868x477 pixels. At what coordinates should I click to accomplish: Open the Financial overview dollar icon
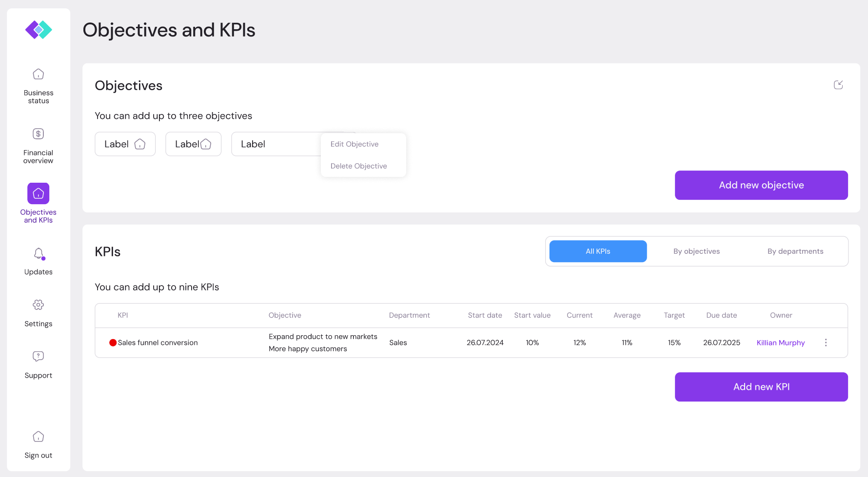(39, 134)
